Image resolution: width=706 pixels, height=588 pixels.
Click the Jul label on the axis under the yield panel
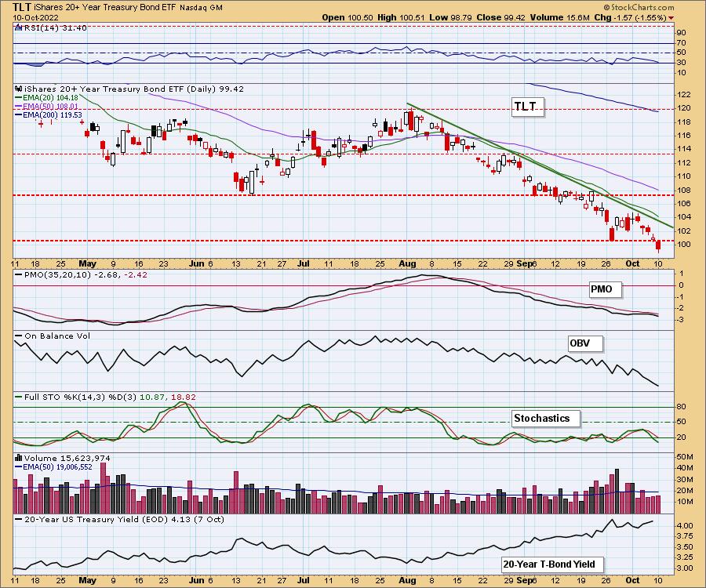[x=304, y=580]
